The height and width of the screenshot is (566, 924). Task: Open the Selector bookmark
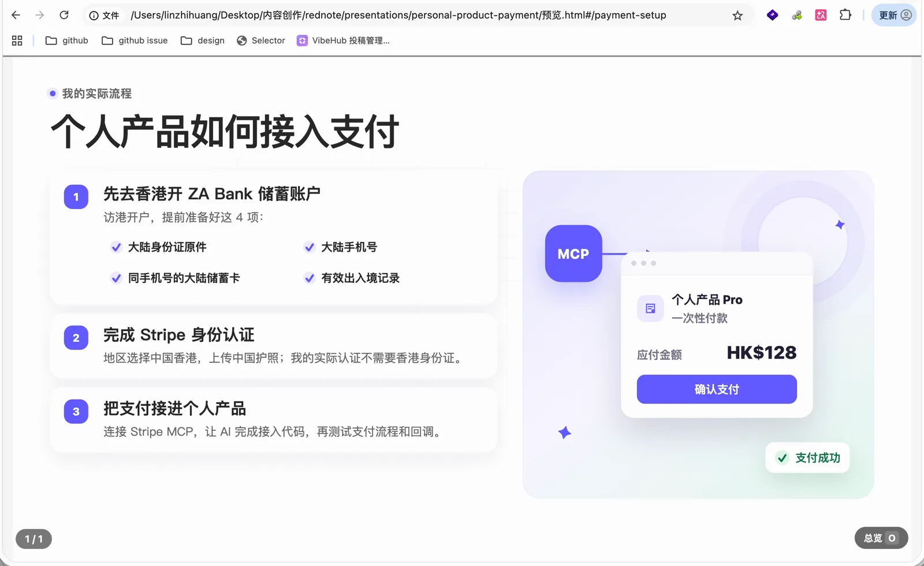[261, 40]
